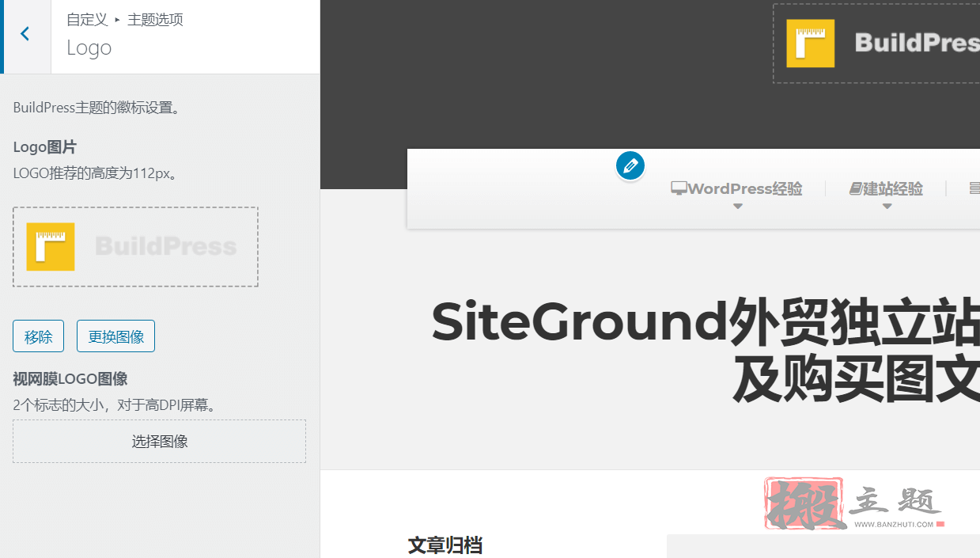This screenshot has height=558, width=980.
Task: Click the 自定义 breadcrumb text
Action: tap(87, 20)
